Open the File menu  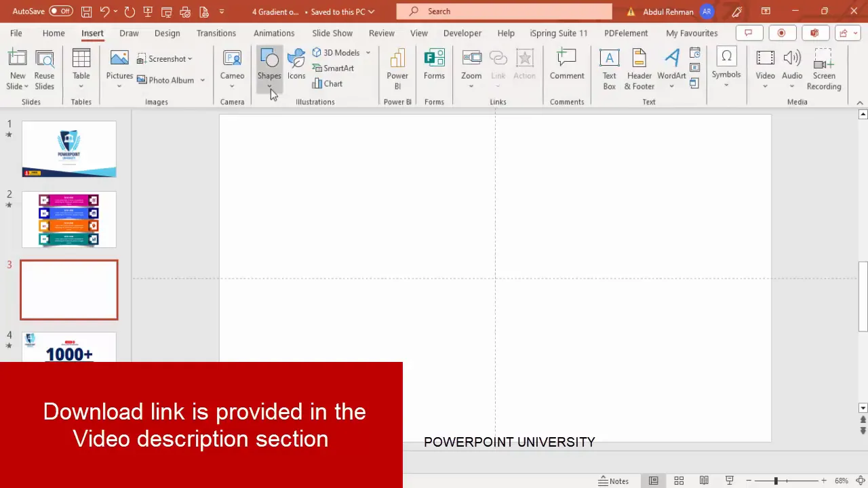pos(16,33)
